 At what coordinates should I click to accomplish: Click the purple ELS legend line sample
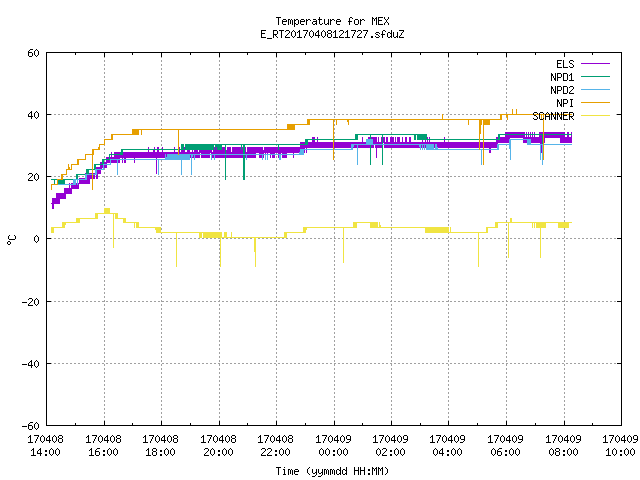[x=596, y=64]
